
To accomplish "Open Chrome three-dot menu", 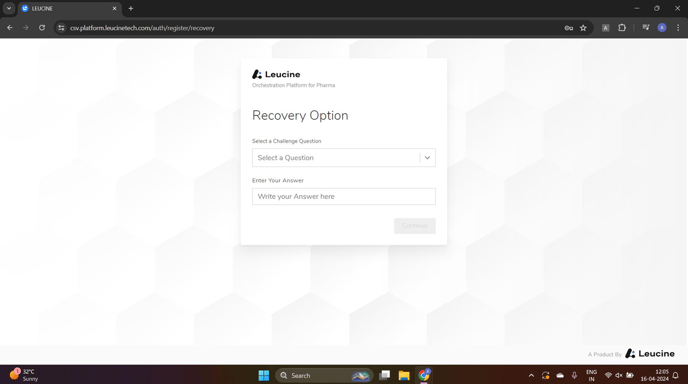I will point(678,28).
